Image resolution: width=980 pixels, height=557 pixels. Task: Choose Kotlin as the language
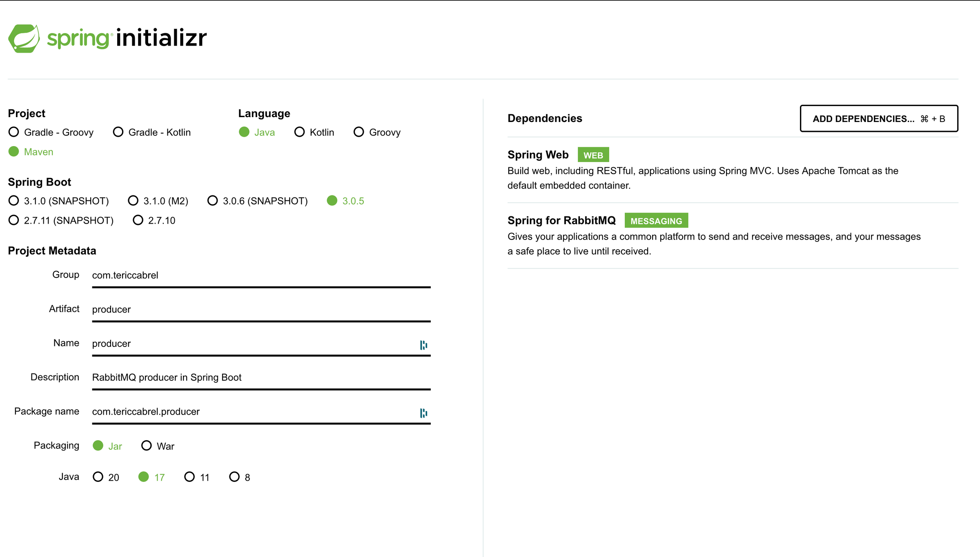coord(299,132)
